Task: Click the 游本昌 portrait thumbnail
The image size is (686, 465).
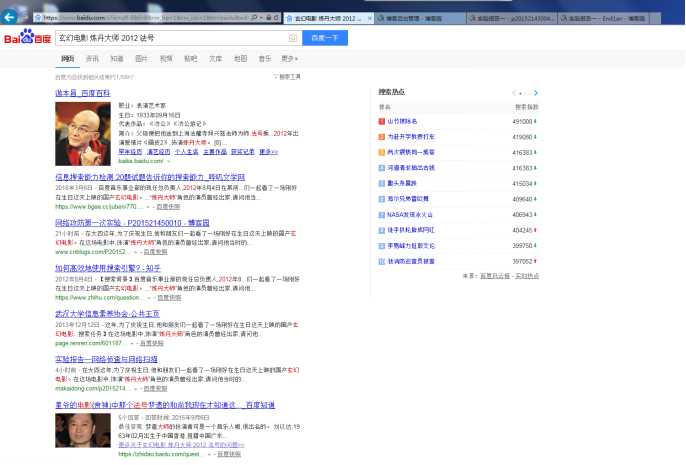Action: tap(83, 133)
